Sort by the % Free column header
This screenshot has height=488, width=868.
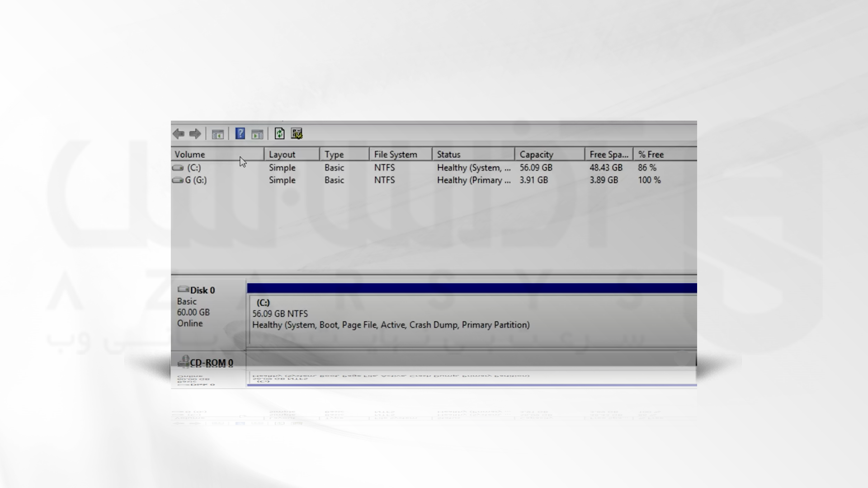click(x=665, y=154)
